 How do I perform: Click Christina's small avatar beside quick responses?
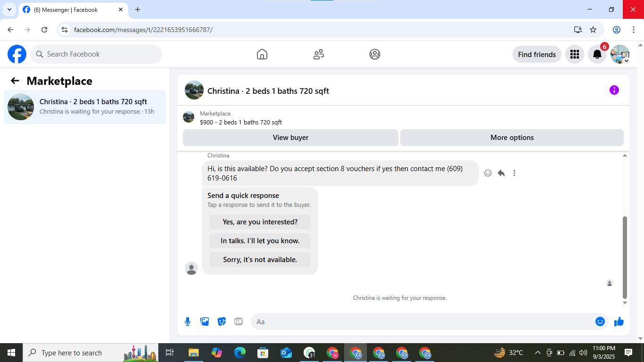tap(191, 268)
